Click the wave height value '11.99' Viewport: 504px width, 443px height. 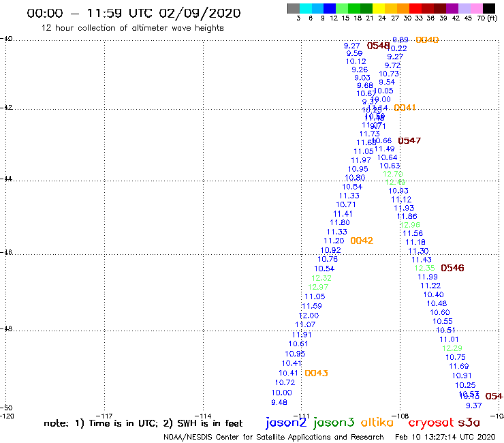click(428, 277)
